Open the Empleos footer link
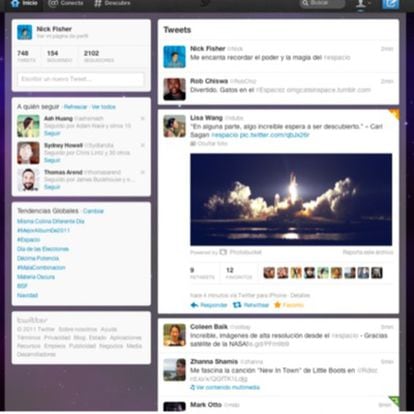 click(x=55, y=346)
